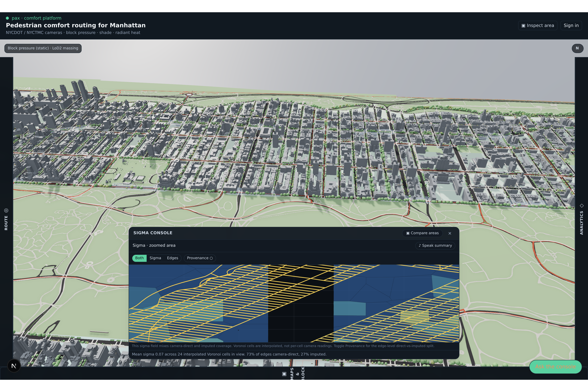Click the Inspect area button
This screenshot has width=588, height=392.
[x=538, y=25]
